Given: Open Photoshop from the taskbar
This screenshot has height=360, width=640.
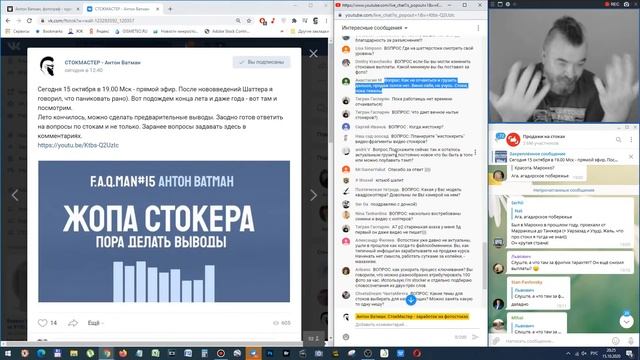Looking at the screenshot, I should (270, 353).
